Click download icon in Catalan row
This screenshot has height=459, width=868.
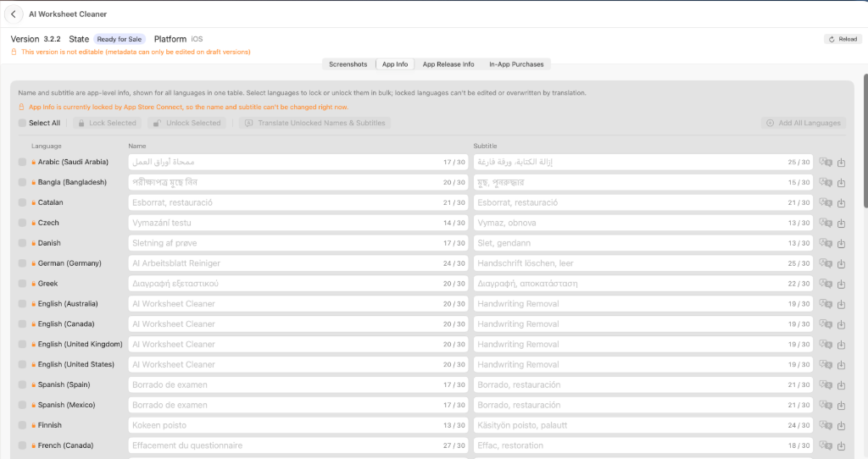(842, 202)
